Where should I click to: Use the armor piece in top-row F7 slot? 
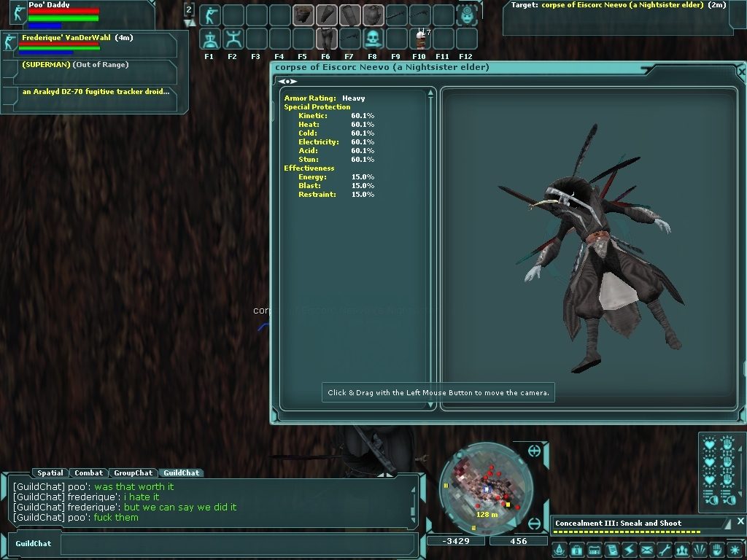point(349,15)
